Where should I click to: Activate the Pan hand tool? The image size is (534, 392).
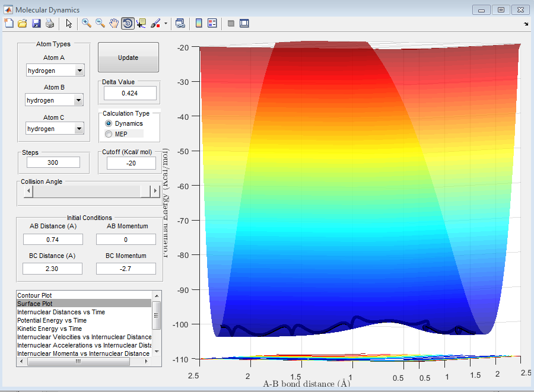coord(114,23)
